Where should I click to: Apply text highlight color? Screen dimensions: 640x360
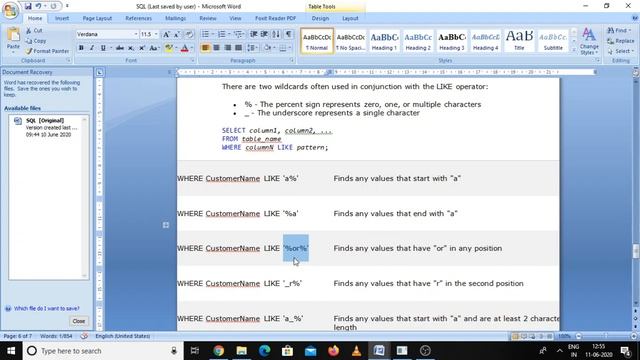168,48
